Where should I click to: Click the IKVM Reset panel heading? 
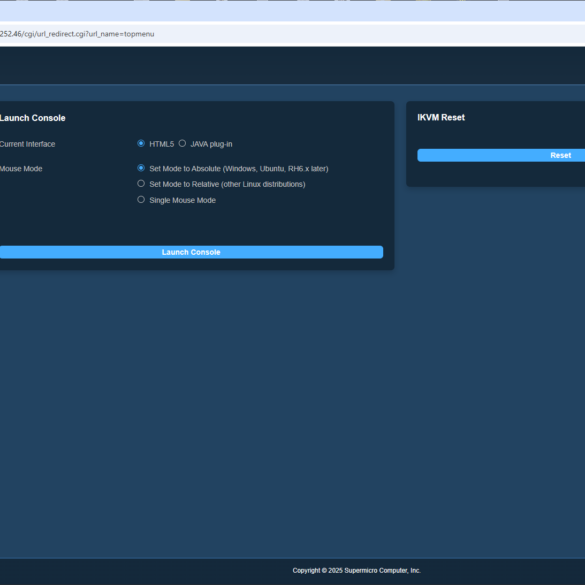click(441, 118)
